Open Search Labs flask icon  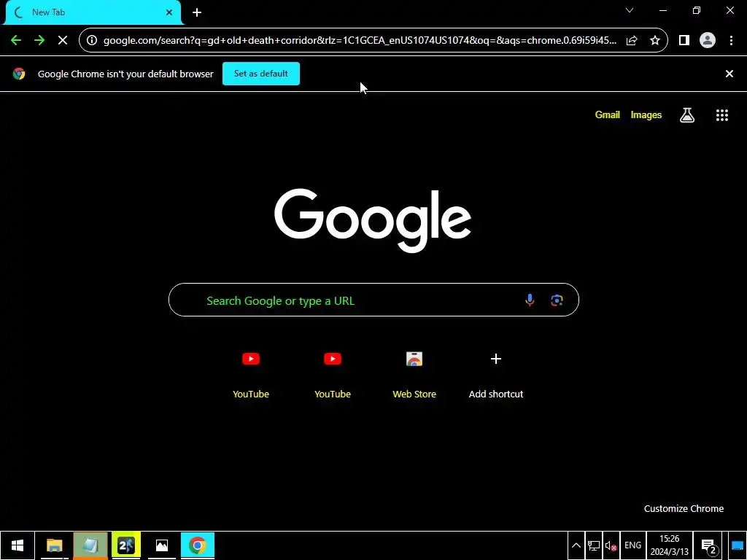point(687,114)
